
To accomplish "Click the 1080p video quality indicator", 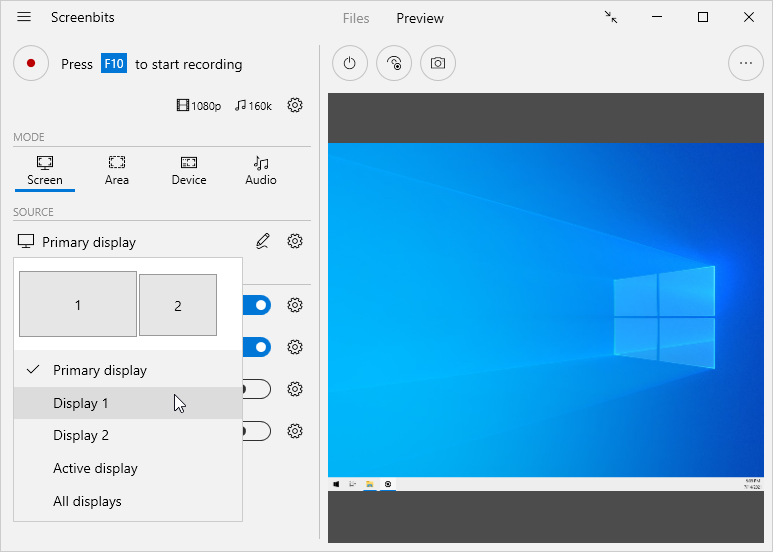I will coord(199,105).
